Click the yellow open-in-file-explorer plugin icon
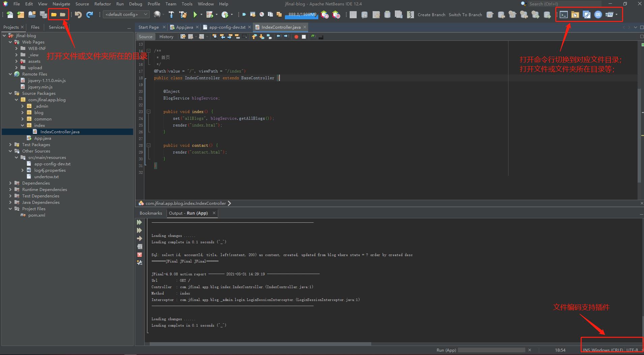The image size is (644, 355). point(575,15)
